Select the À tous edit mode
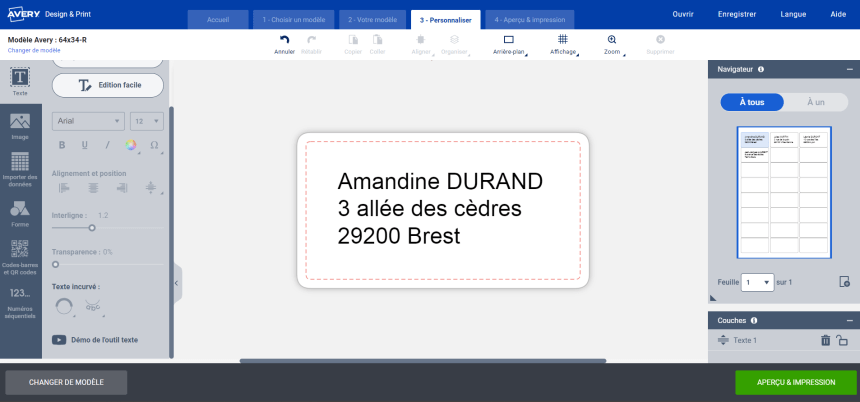 coord(752,102)
